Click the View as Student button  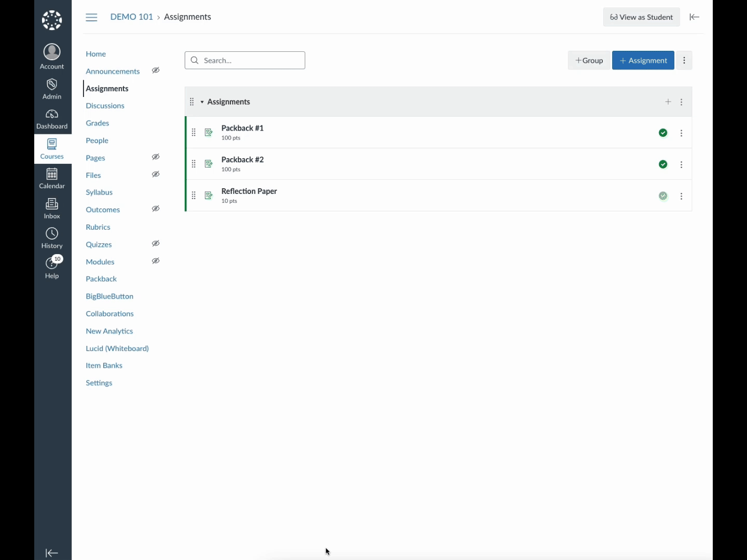[641, 17]
